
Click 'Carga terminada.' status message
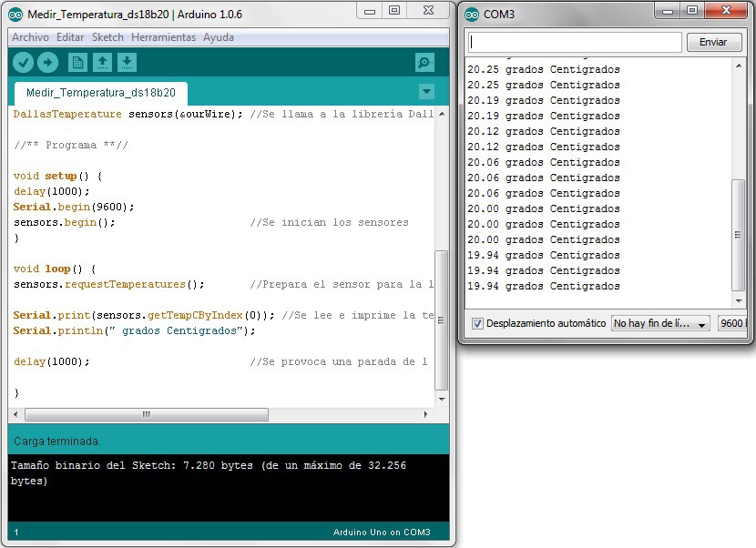tap(56, 441)
